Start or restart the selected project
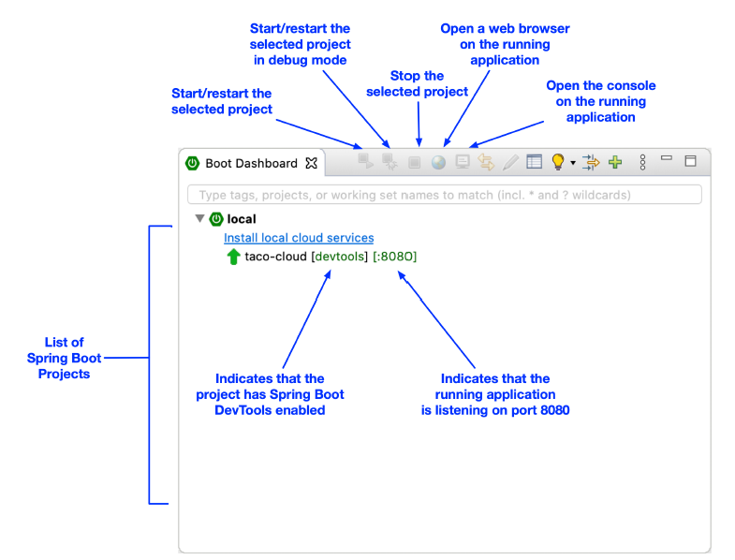This screenshot has width=735, height=560. pos(366,163)
